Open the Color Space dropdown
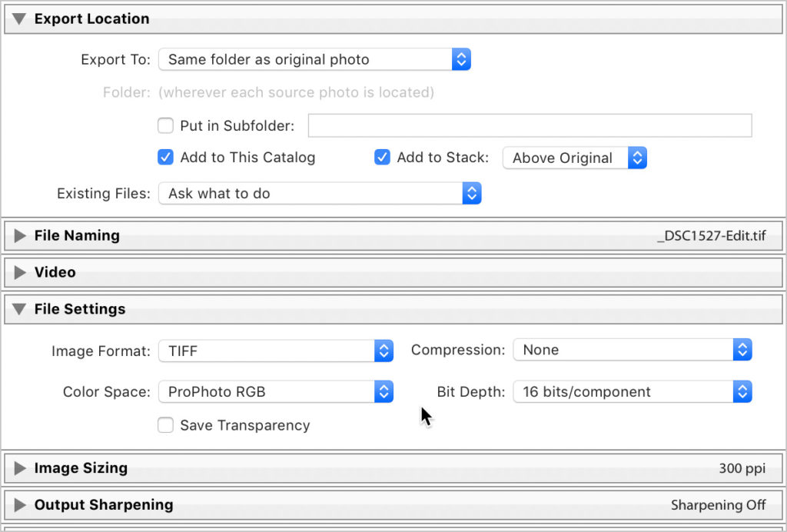787x532 pixels. [x=276, y=391]
